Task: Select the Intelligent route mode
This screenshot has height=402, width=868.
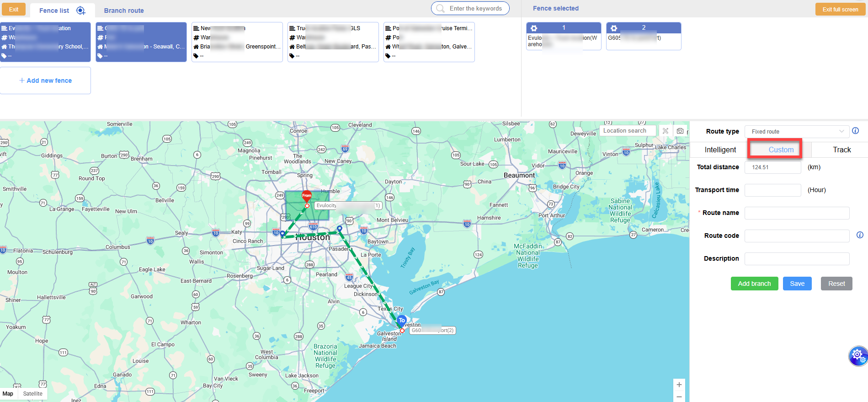Action: [x=720, y=150]
